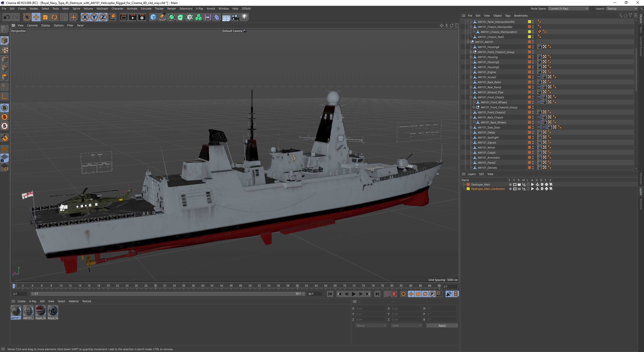Switch to Model mode
This screenshot has height=352, width=644.
point(5,40)
